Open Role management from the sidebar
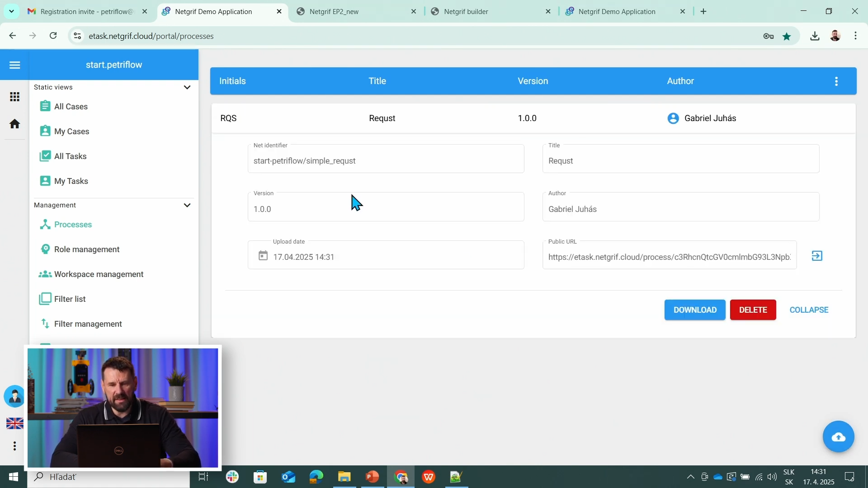 86,249
